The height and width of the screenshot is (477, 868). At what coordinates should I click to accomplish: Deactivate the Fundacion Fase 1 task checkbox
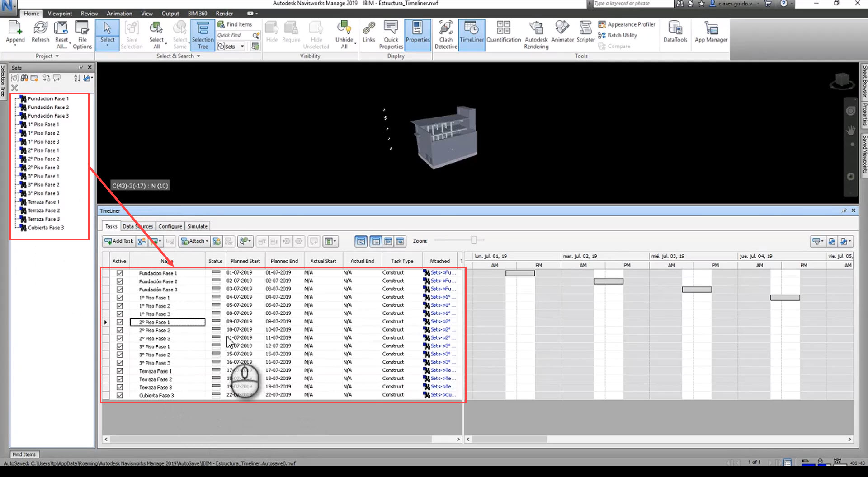pyautogui.click(x=119, y=273)
